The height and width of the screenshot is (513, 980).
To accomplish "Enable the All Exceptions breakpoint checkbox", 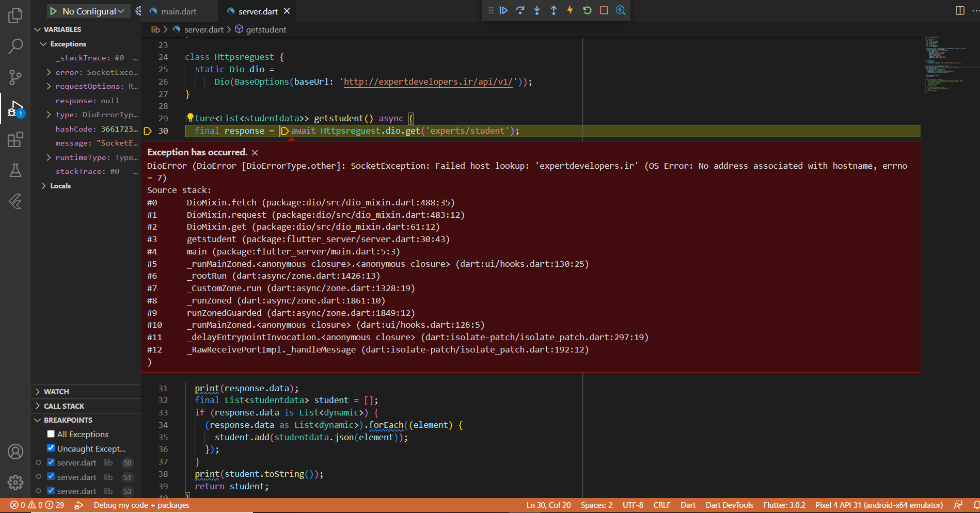I will 51,434.
